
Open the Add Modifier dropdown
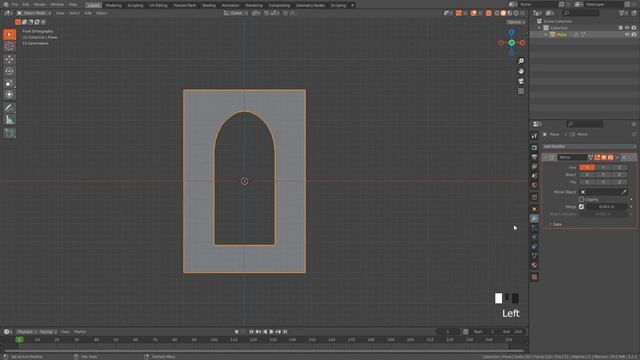tap(589, 146)
